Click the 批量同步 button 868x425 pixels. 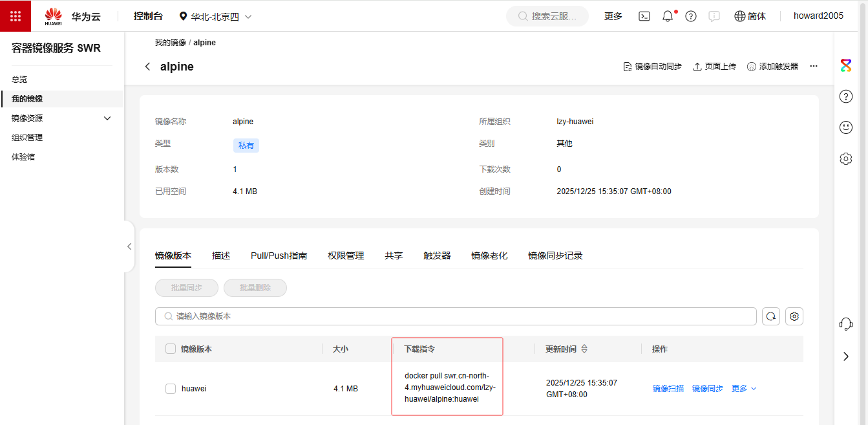(x=187, y=288)
